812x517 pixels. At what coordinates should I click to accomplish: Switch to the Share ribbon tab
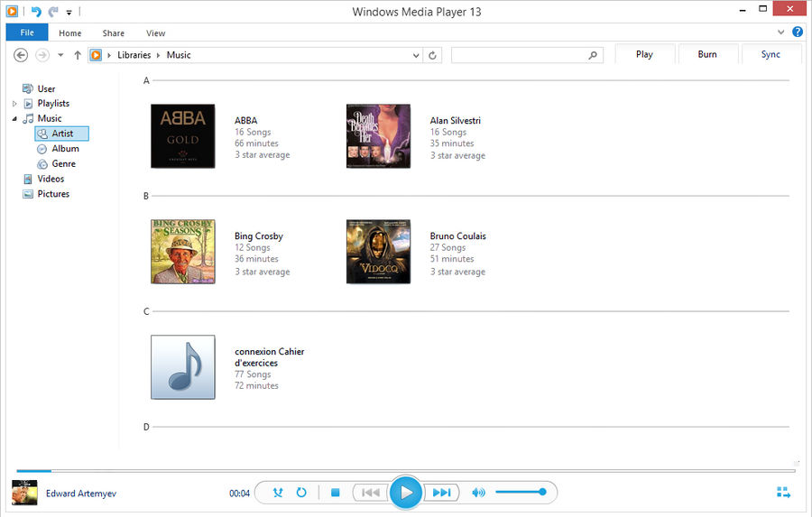tap(114, 33)
